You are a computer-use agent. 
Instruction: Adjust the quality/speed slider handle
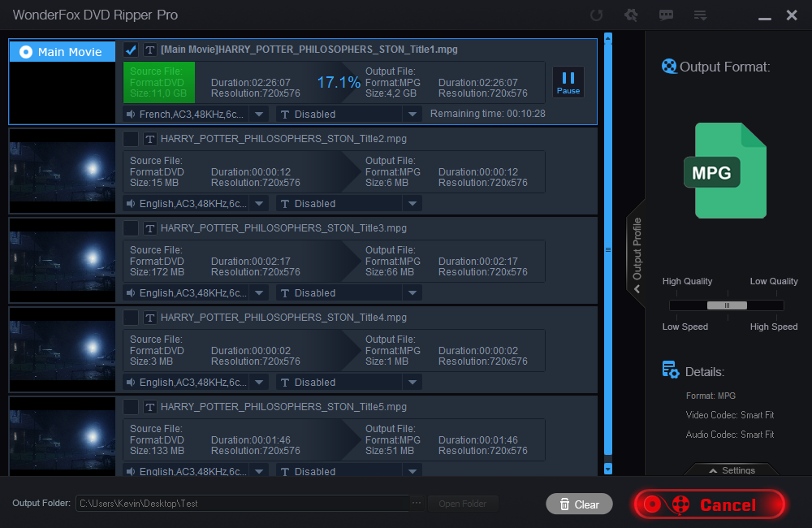(x=727, y=305)
